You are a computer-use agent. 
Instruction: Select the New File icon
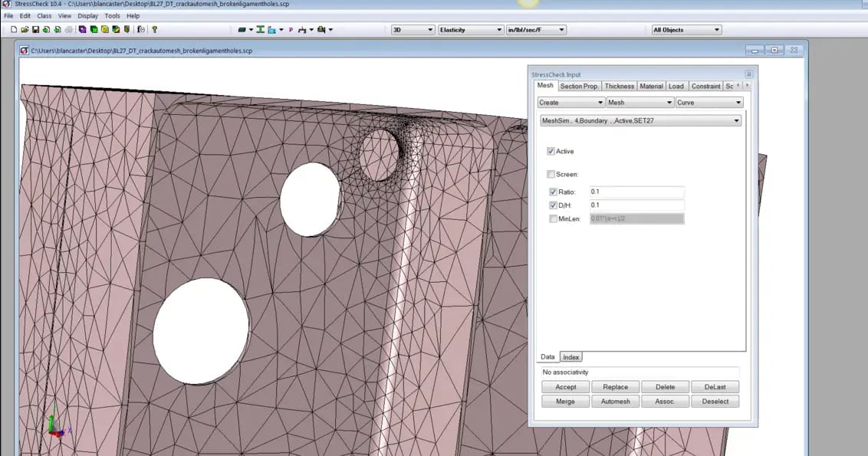click(14, 29)
